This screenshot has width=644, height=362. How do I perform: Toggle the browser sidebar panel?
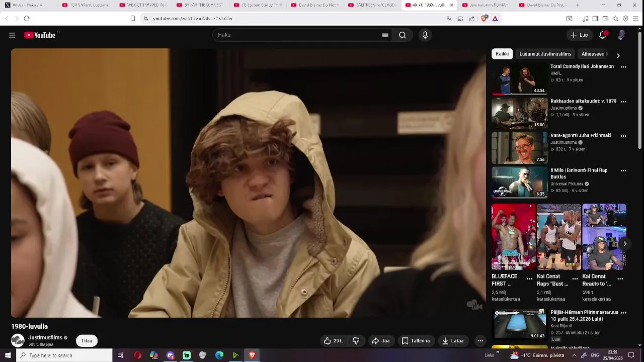point(595,19)
